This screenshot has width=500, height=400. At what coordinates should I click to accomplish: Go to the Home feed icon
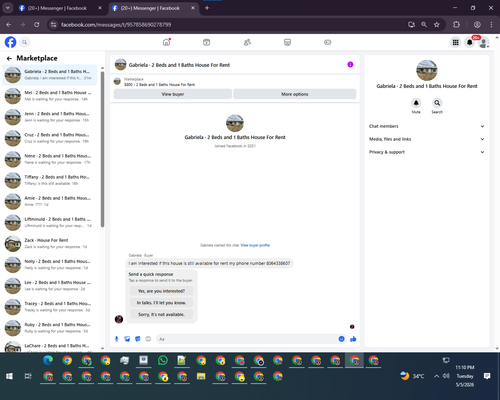(x=166, y=42)
